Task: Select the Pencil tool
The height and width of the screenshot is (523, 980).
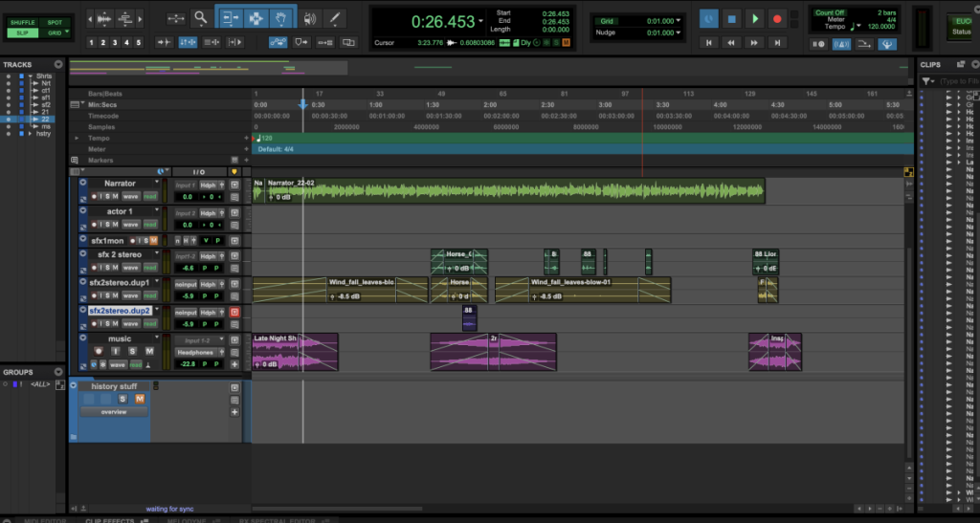Action: coord(336,18)
